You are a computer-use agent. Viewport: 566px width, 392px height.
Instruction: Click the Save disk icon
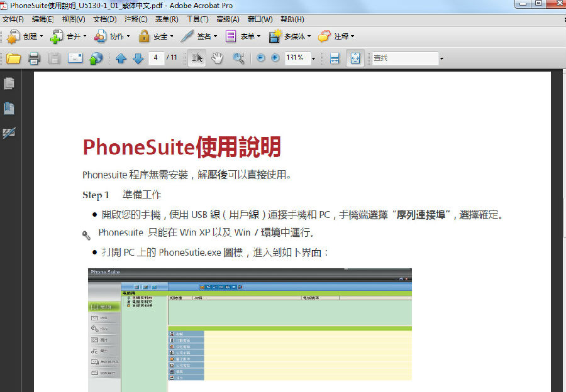54,58
